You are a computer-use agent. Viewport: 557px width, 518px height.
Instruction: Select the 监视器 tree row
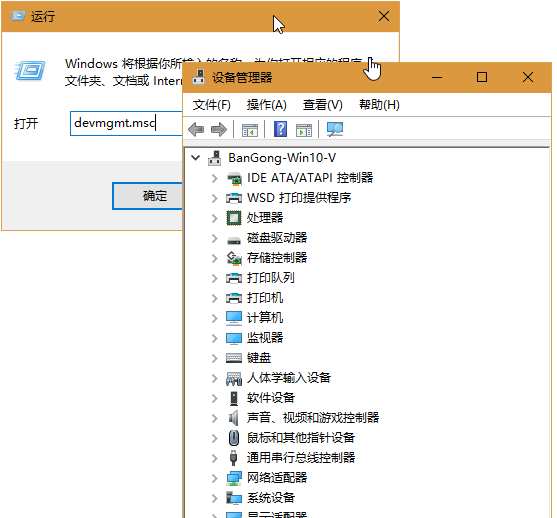coord(265,338)
